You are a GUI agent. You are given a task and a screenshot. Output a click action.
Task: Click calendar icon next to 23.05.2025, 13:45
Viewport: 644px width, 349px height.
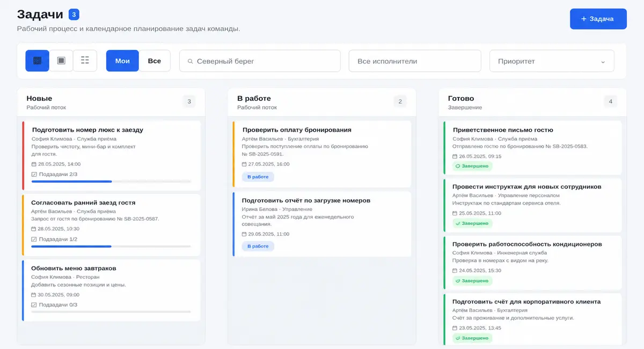tap(455, 328)
